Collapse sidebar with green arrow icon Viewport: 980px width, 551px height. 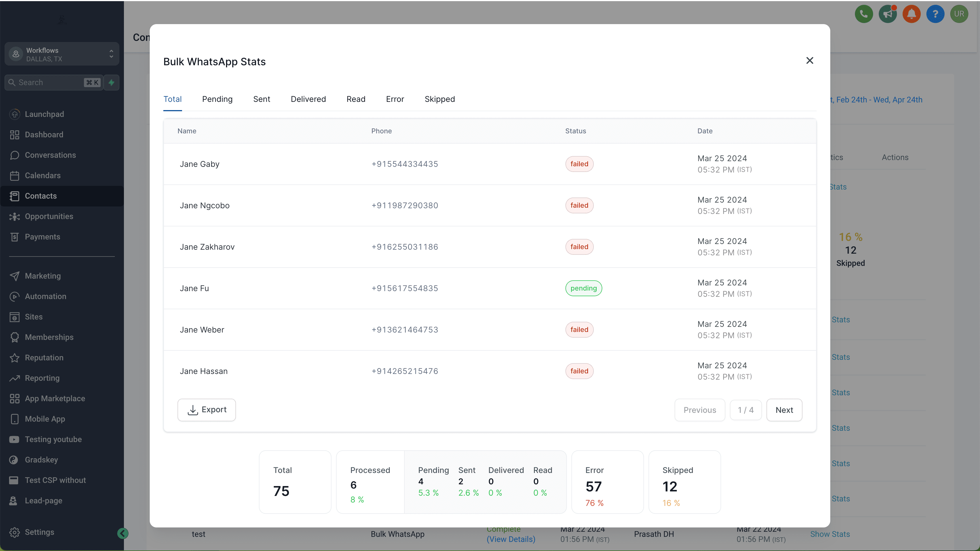(122, 533)
